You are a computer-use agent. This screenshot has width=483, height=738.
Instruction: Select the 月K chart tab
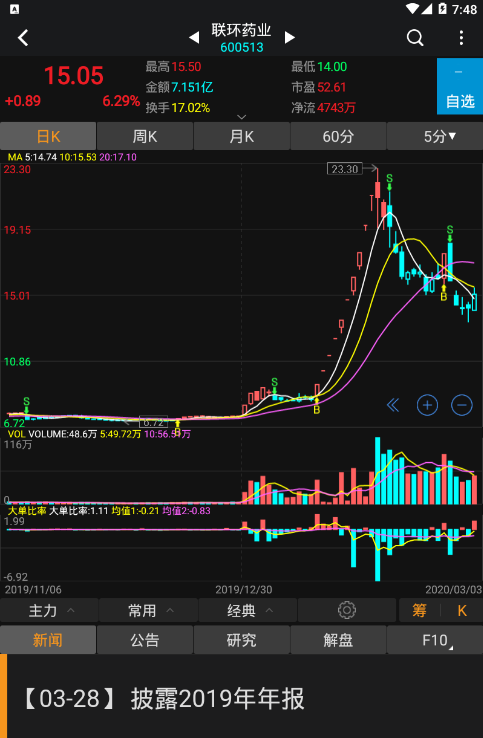(x=242, y=136)
